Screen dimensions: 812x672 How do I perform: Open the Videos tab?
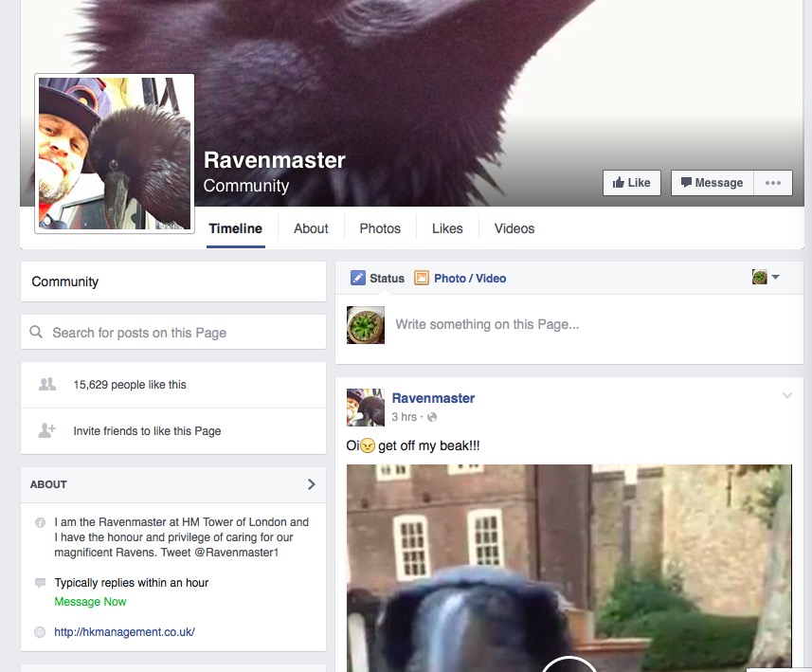click(514, 228)
